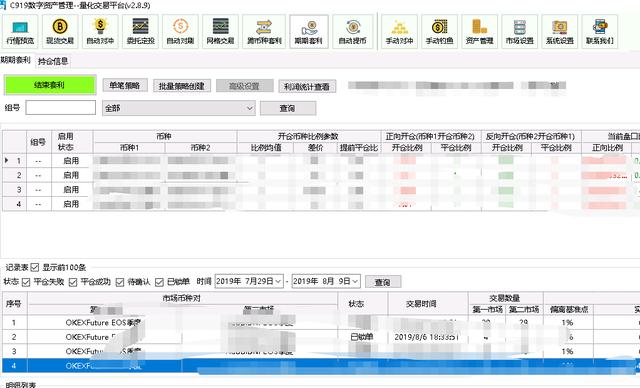Switch to the 持仓信息 tab
The width and height of the screenshot is (640, 388).
(x=53, y=61)
